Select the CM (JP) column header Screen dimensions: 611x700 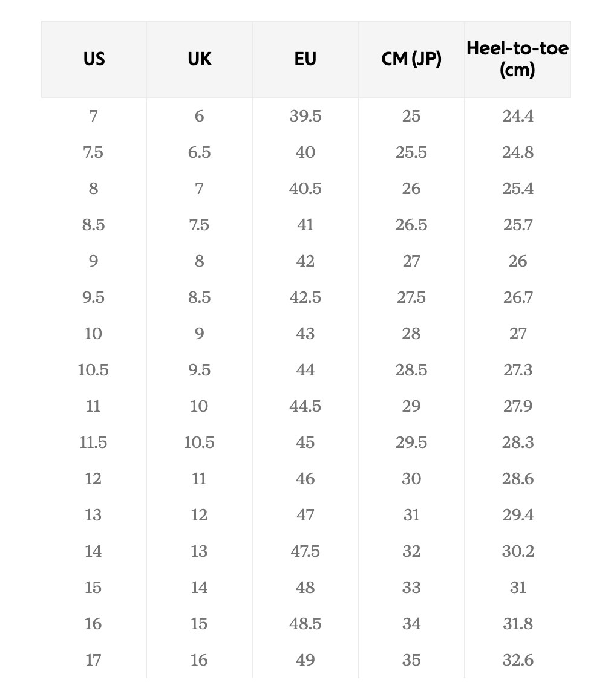411,59
